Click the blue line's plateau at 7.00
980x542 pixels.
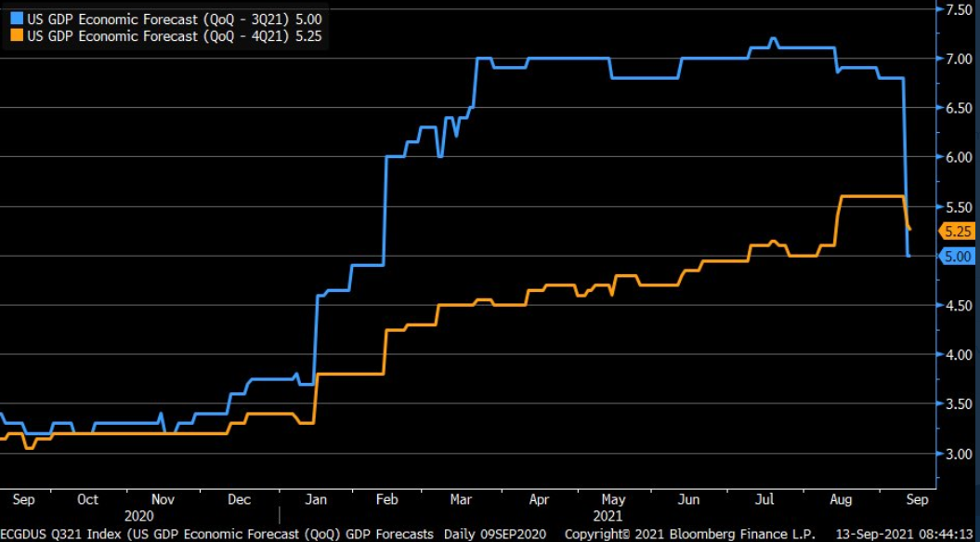[x=568, y=59]
